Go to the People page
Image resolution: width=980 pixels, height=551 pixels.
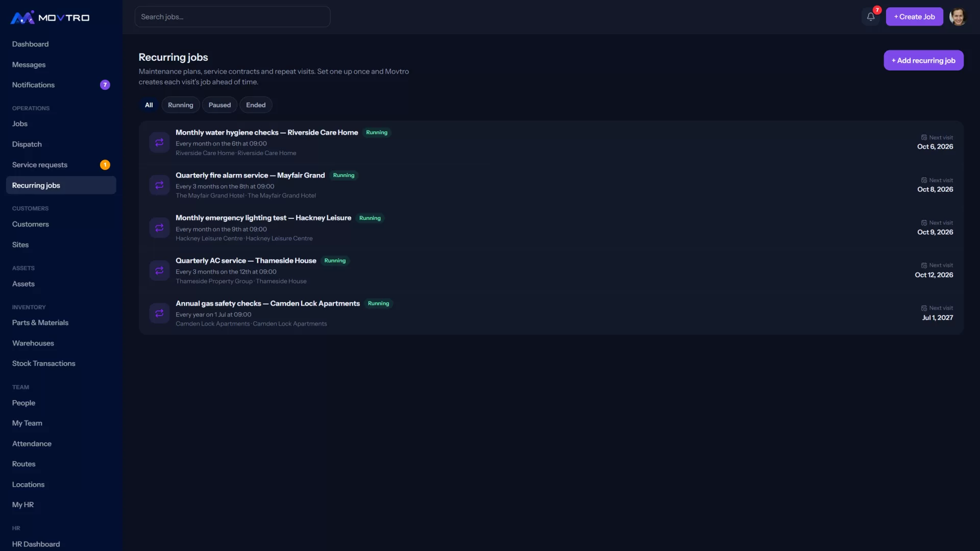(x=61, y=403)
